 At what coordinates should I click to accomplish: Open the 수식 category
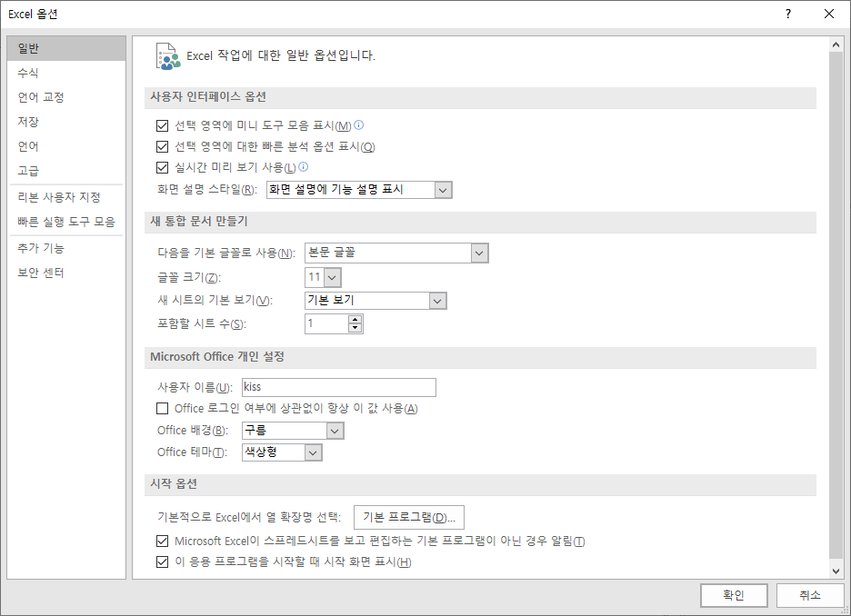(66, 73)
